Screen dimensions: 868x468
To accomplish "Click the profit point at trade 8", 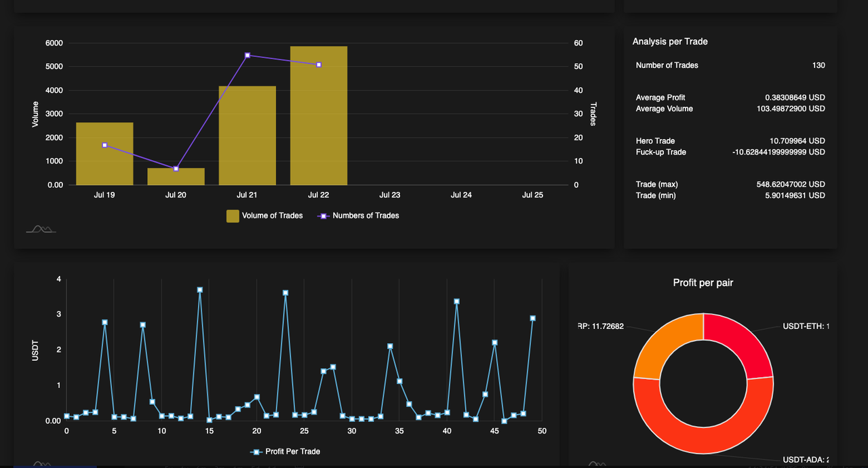I will [143, 325].
